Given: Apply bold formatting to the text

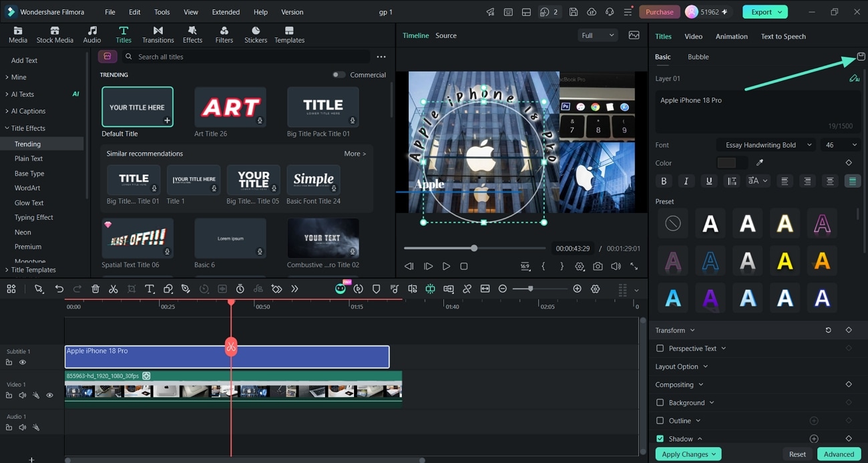Looking at the screenshot, I should click(664, 181).
